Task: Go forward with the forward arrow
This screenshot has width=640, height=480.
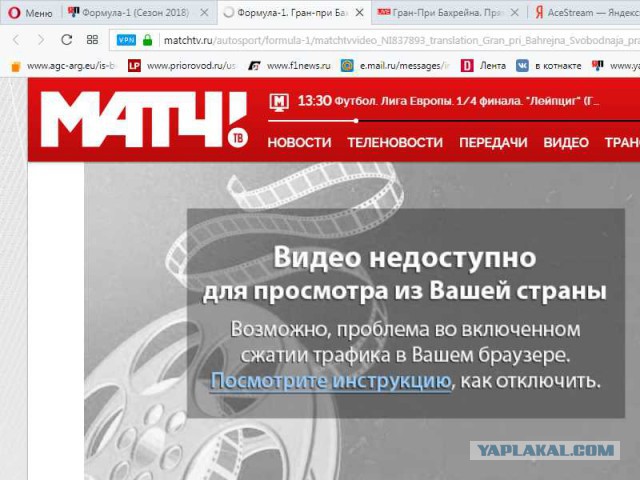Action: [x=41, y=40]
